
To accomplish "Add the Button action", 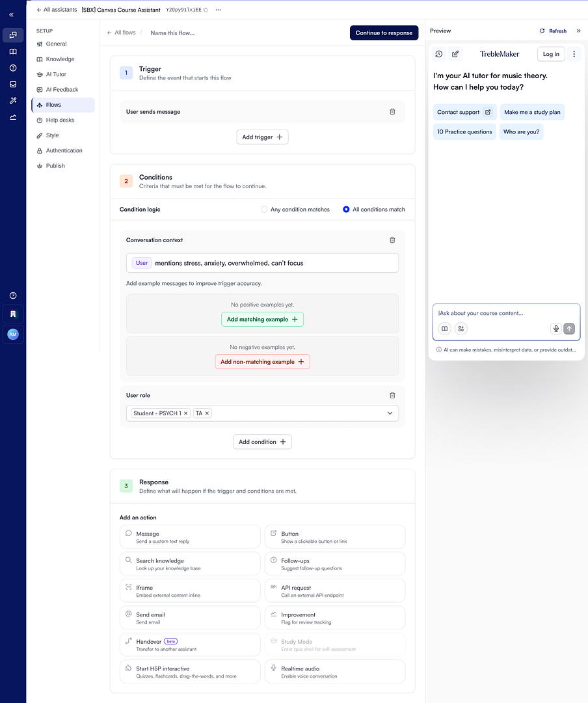I will (x=335, y=536).
